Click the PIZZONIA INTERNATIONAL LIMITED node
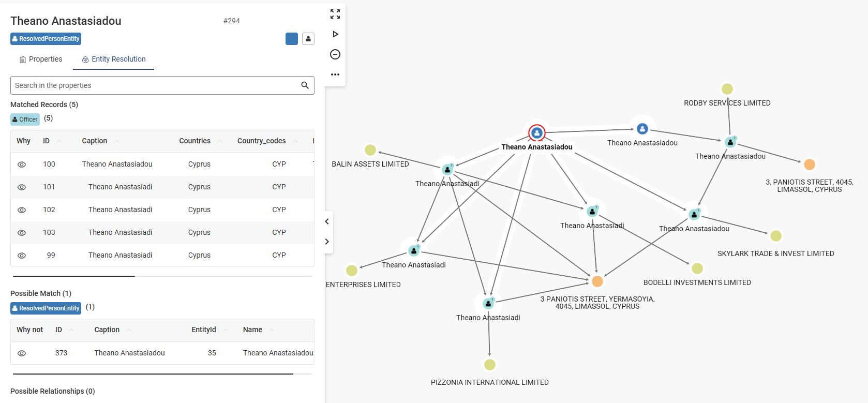The image size is (868, 403). (x=489, y=365)
